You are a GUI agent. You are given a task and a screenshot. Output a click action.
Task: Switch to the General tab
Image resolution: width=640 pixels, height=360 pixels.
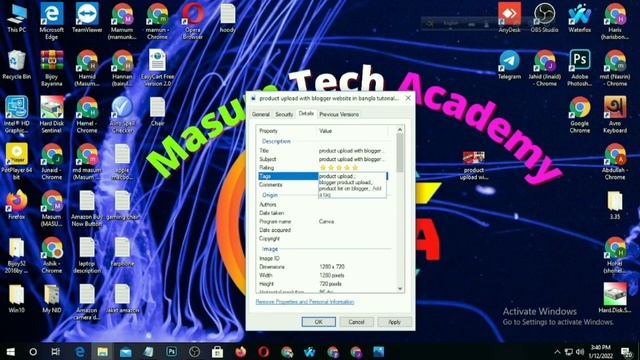(261, 114)
